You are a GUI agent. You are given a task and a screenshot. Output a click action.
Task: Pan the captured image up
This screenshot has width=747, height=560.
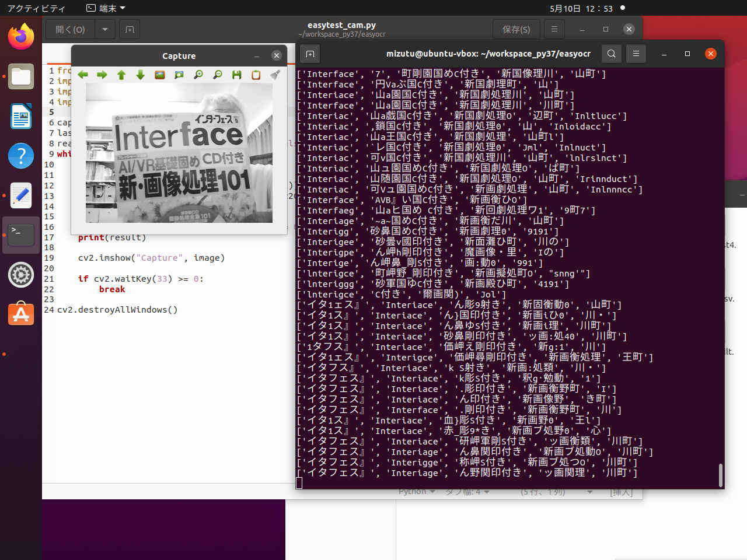click(x=121, y=75)
